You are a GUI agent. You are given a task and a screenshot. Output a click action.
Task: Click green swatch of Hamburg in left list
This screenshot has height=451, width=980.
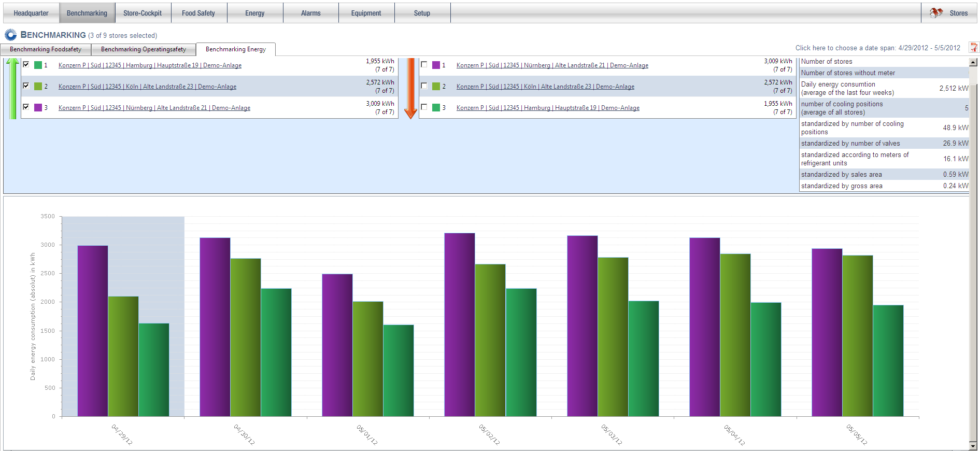coord(38,65)
